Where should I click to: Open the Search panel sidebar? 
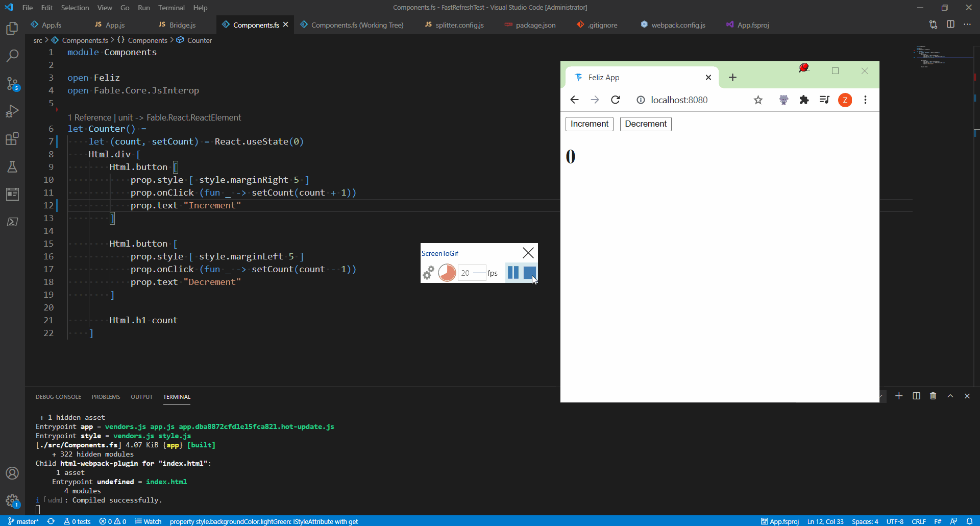pyautogui.click(x=12, y=56)
